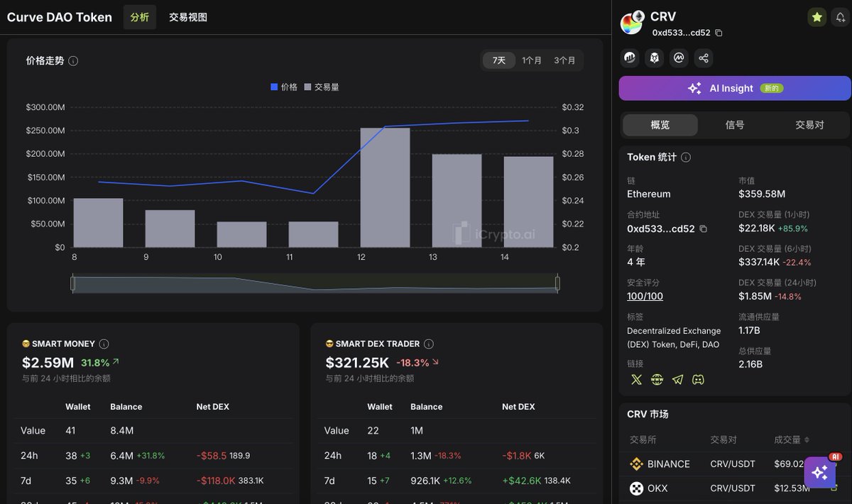Toggle the 价格 series in chart legend

pos(284,87)
